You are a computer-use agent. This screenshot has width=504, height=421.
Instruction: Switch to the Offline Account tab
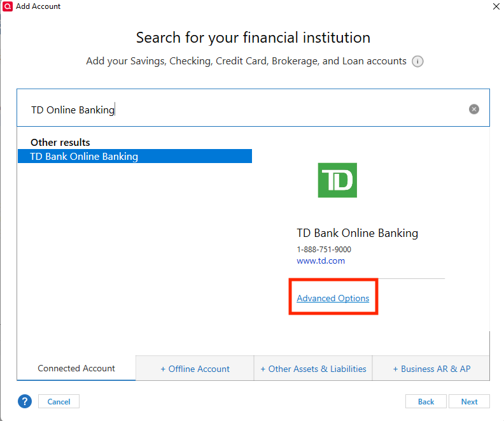click(x=195, y=369)
